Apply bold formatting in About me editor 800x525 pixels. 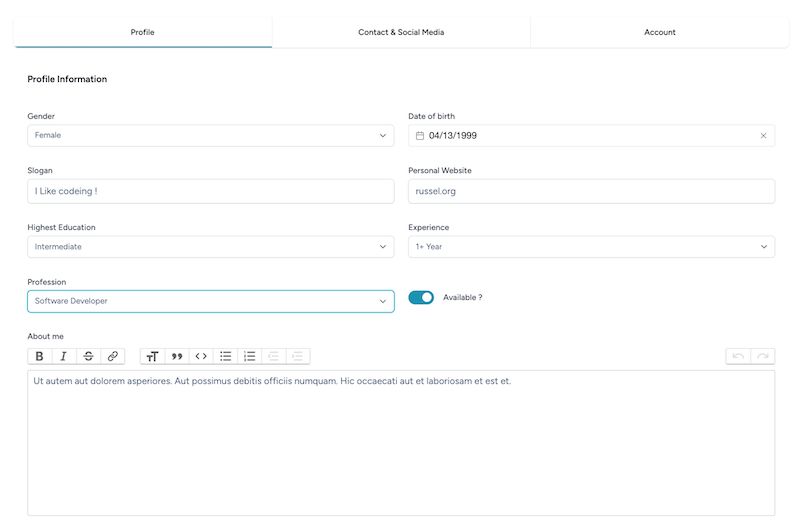point(39,356)
